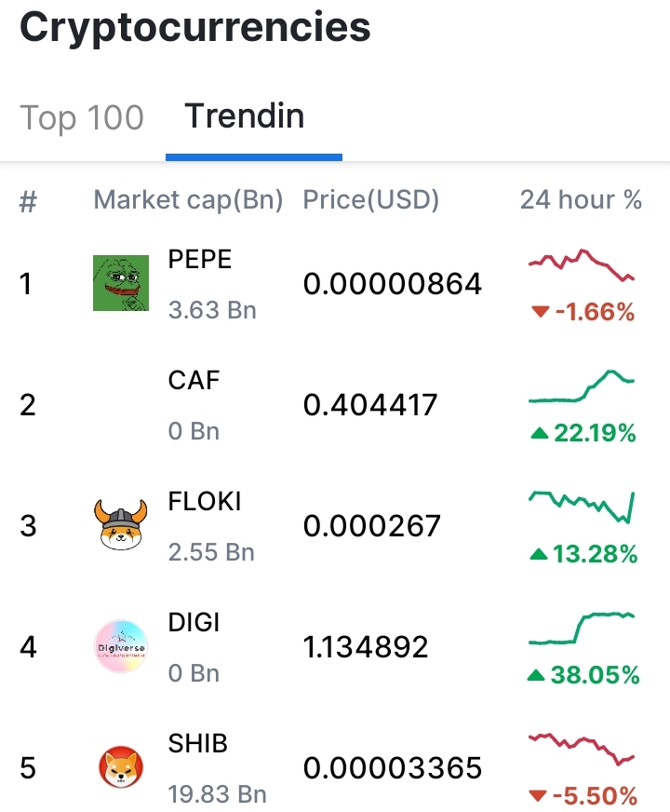
Task: Switch to the Top 100 tab
Action: pos(82,118)
